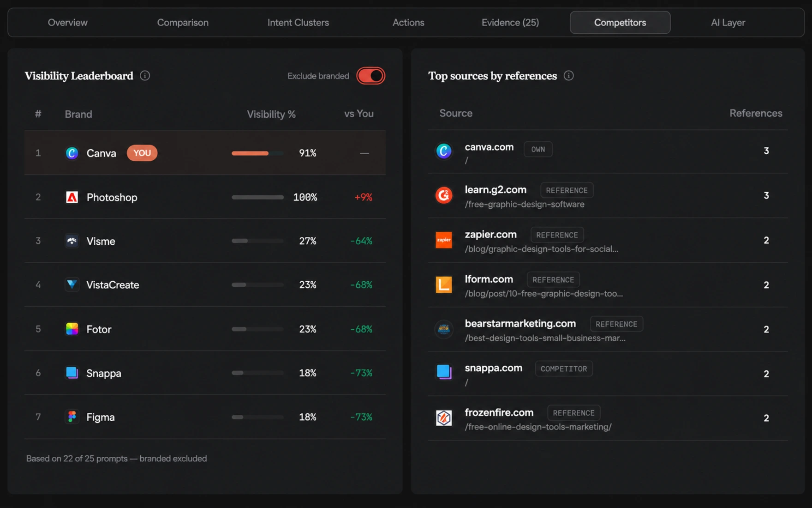The width and height of the screenshot is (812, 508).
Task: Click the vs You column header
Action: pyautogui.click(x=359, y=114)
